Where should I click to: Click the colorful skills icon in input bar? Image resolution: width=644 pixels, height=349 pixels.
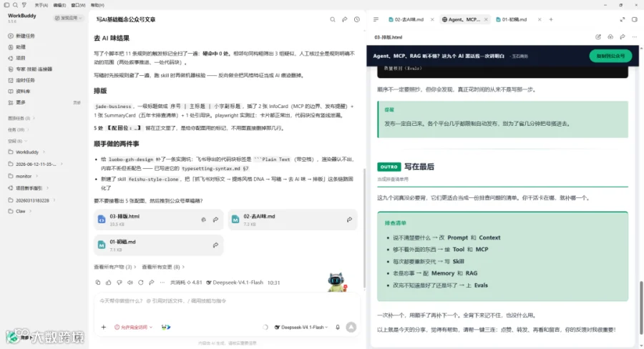pos(166,328)
